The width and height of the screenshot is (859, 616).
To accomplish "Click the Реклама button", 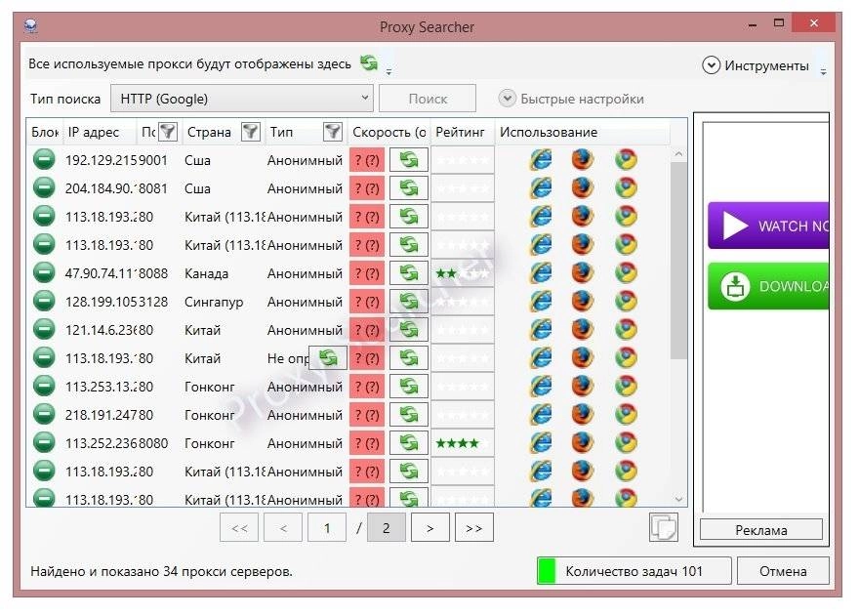I will pyautogui.click(x=761, y=530).
